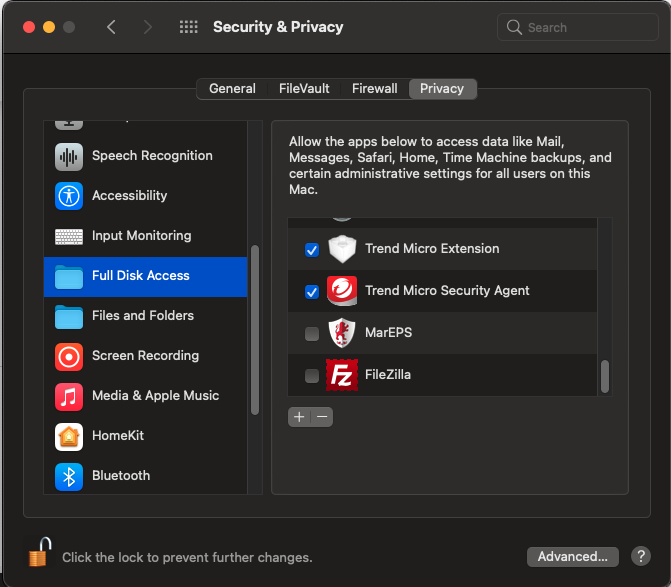Click the FileZilla app icon
Image resolution: width=671 pixels, height=587 pixels.
coord(341,375)
